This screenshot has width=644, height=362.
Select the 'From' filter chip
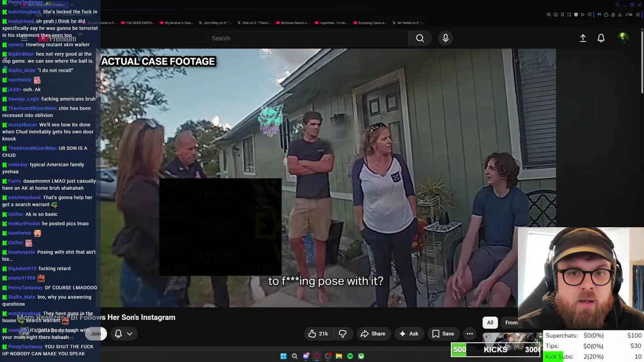511,323
